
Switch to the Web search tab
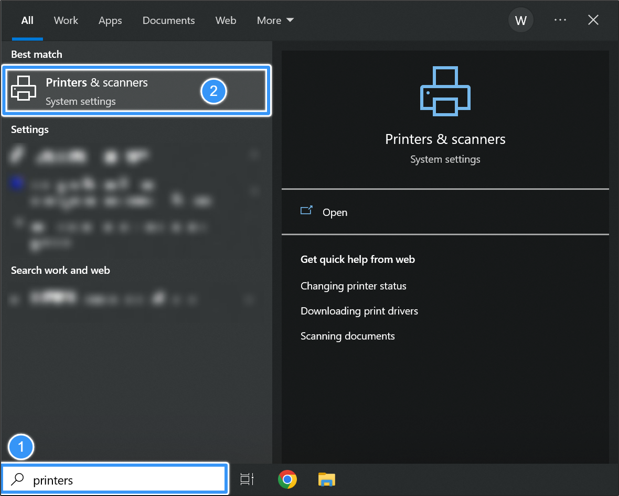(x=226, y=20)
